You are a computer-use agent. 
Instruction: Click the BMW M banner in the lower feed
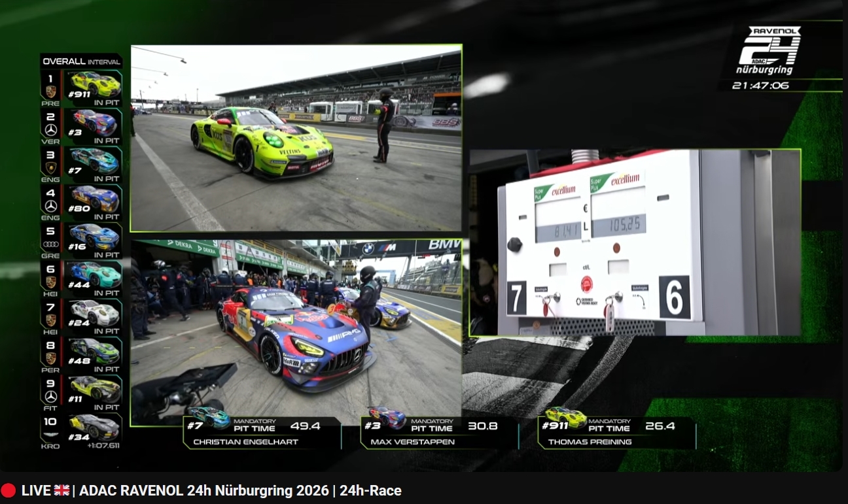400,248
